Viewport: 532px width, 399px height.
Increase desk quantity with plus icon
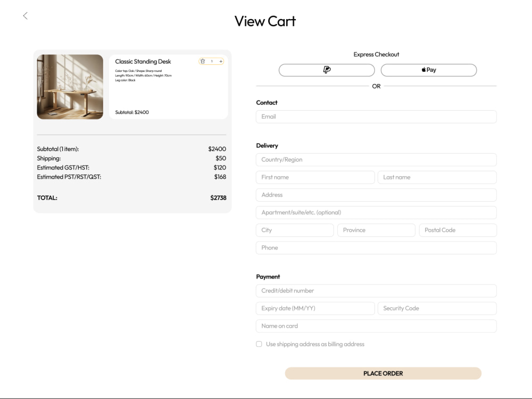click(x=221, y=61)
